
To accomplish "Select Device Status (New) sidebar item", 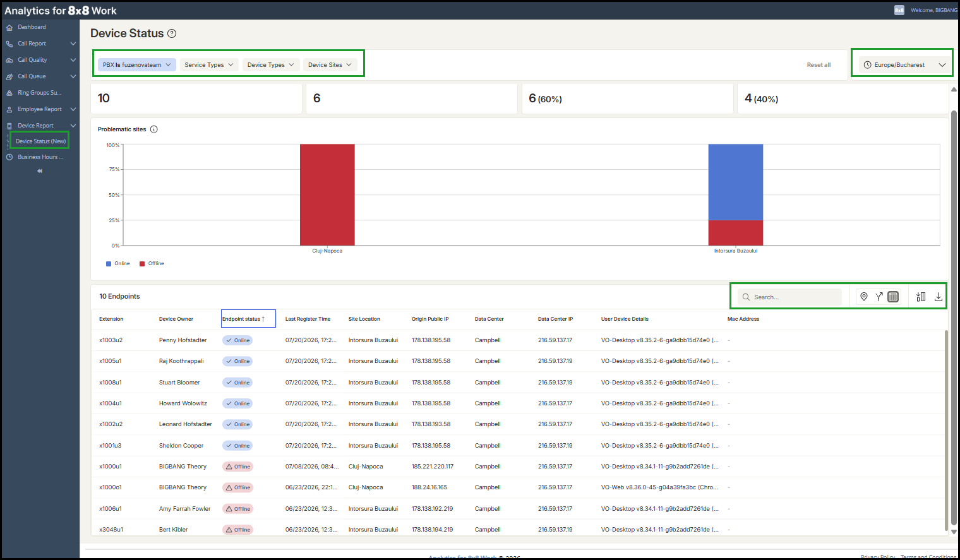I will (40, 141).
